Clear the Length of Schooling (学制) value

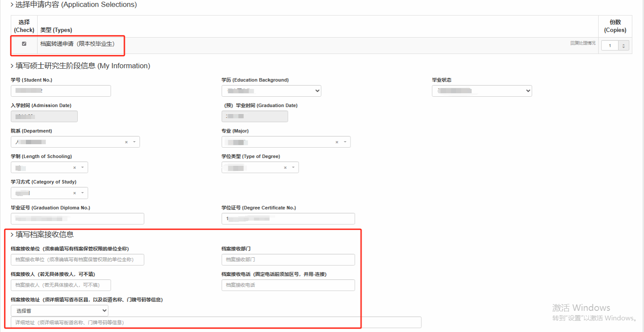coord(74,168)
